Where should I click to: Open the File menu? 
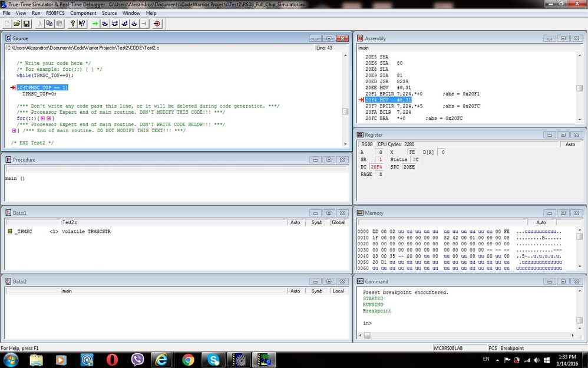click(6, 13)
